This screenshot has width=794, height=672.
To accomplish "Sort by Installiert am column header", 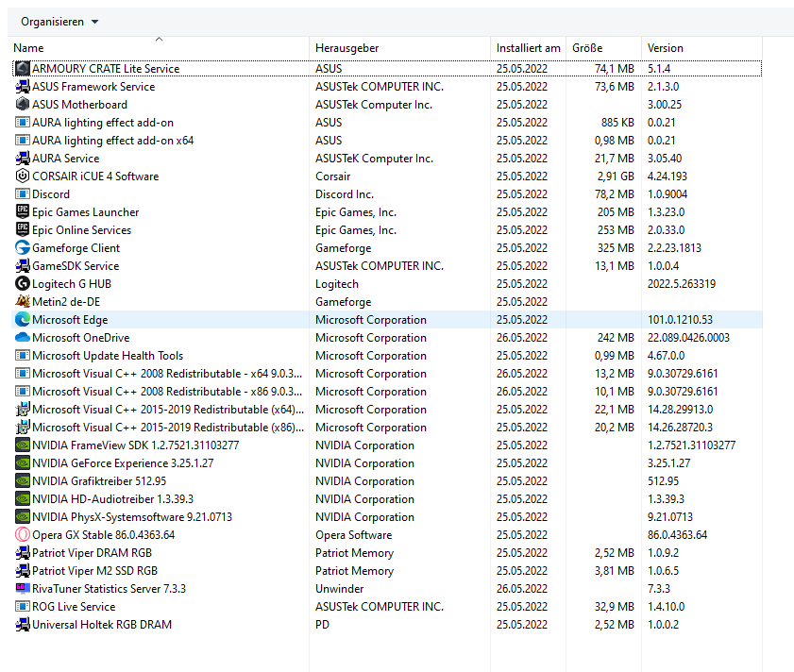I will [x=528, y=48].
